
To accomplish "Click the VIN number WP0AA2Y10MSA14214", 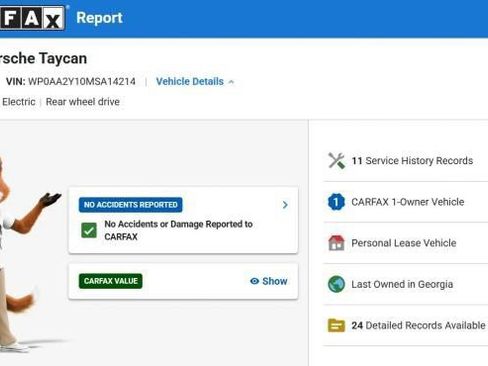I will point(82,81).
